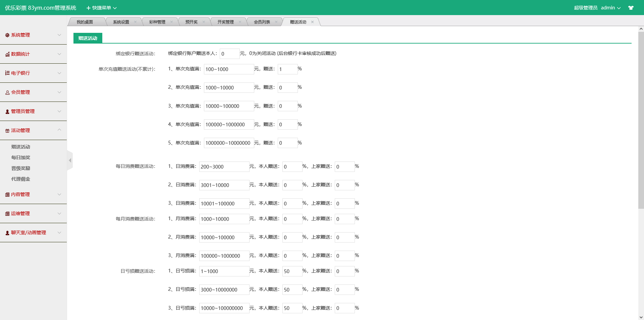The height and width of the screenshot is (320, 644).
Task: Click the vertical scrollbar thumb
Action: tap(641, 121)
